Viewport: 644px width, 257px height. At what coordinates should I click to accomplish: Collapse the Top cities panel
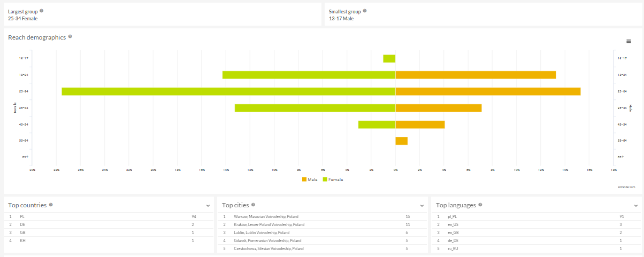tap(422, 205)
